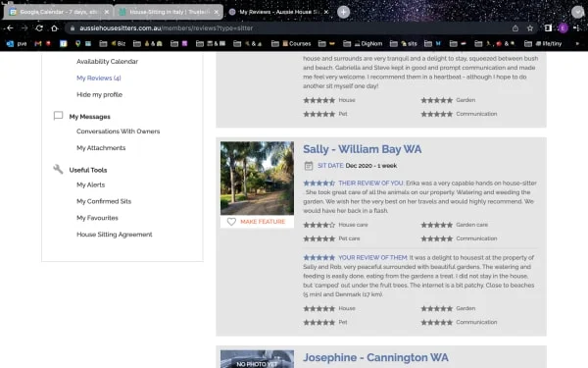
Task: Show more bookmarks with the overflow chevron
Action: 577,43
